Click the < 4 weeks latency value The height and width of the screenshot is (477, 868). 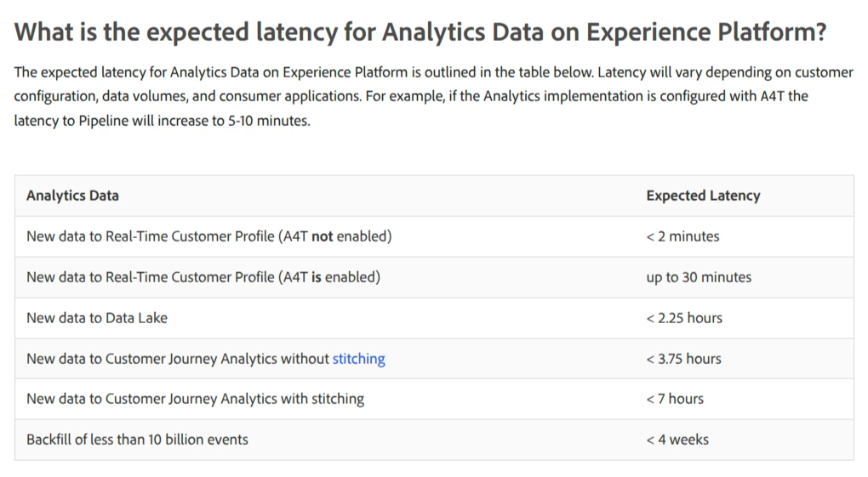(677, 440)
